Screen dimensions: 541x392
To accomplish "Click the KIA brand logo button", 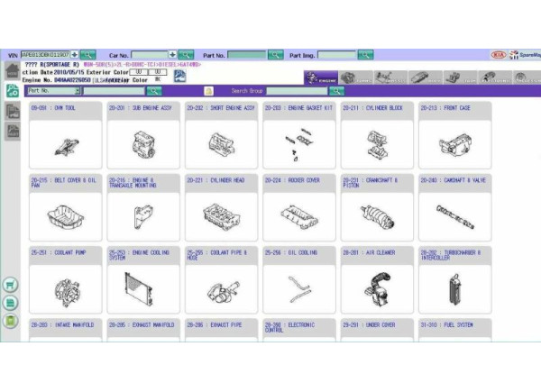I will click(498, 55).
